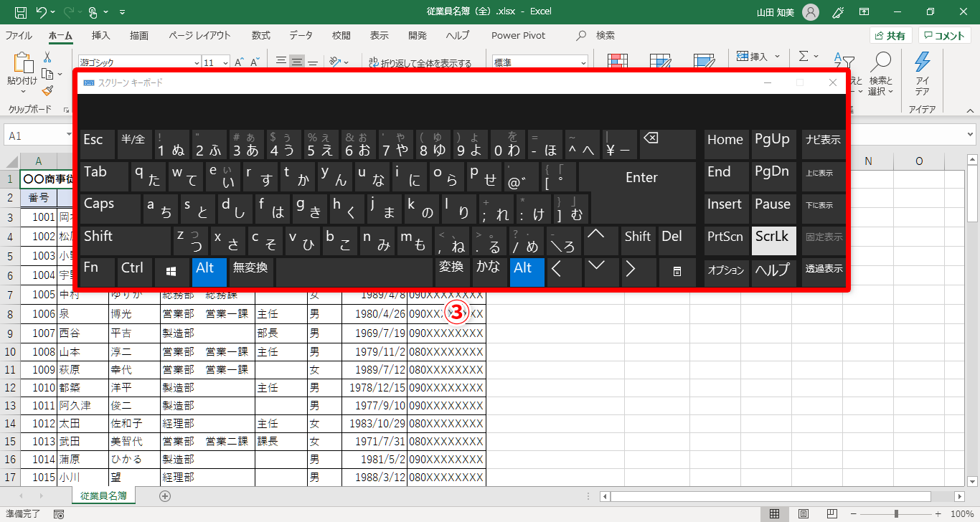Screen dimensions: 980x522
Task: Switch to the 挿入 ribbon tab
Action: click(x=101, y=36)
